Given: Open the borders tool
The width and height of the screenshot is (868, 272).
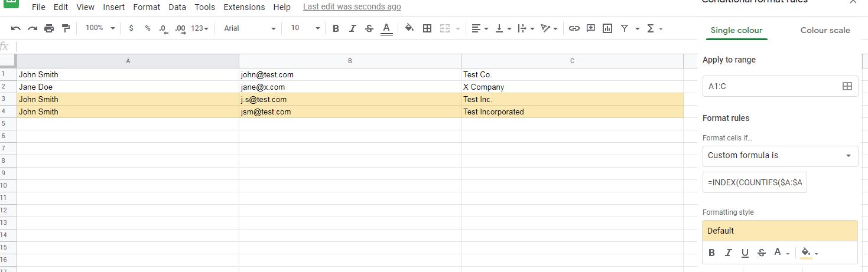Looking at the screenshot, I should point(427,28).
